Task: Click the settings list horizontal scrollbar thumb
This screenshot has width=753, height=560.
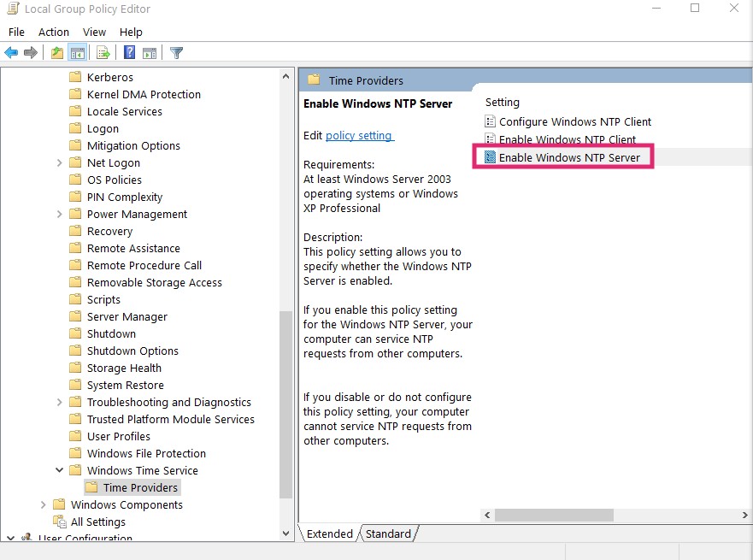Action: tap(554, 515)
